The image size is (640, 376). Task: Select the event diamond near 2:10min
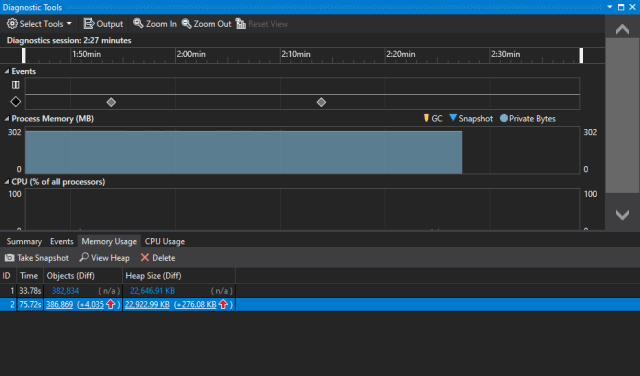pyautogui.click(x=321, y=102)
